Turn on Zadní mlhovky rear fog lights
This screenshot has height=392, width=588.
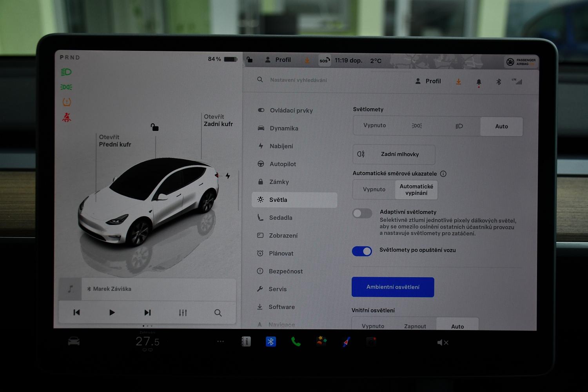(394, 154)
